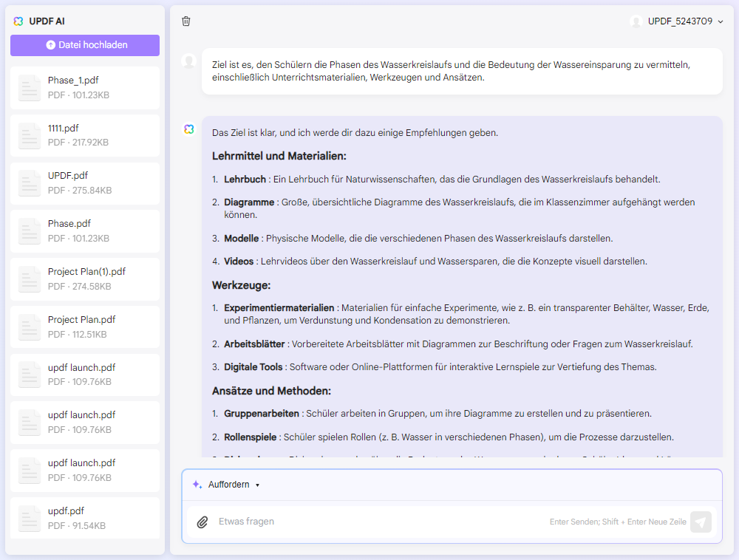Open Project Plan(1).pdf file entry
This screenshot has width=739, height=560.
85,279
